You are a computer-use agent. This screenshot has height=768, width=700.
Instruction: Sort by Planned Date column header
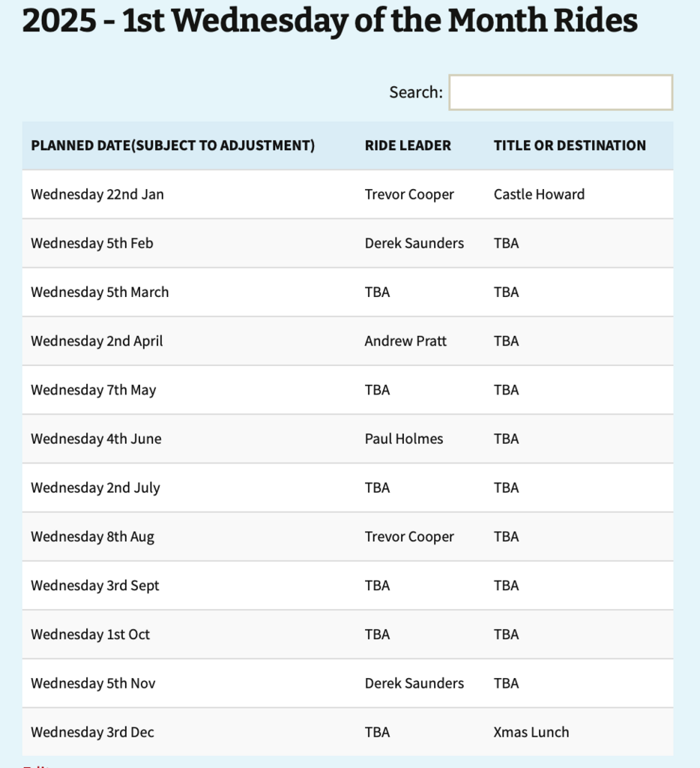coord(173,145)
